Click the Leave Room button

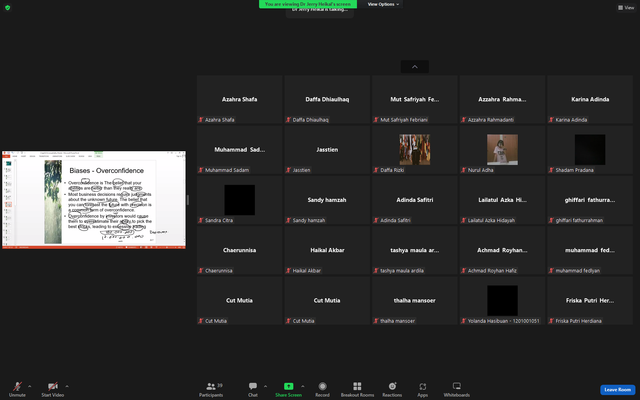[618, 390]
